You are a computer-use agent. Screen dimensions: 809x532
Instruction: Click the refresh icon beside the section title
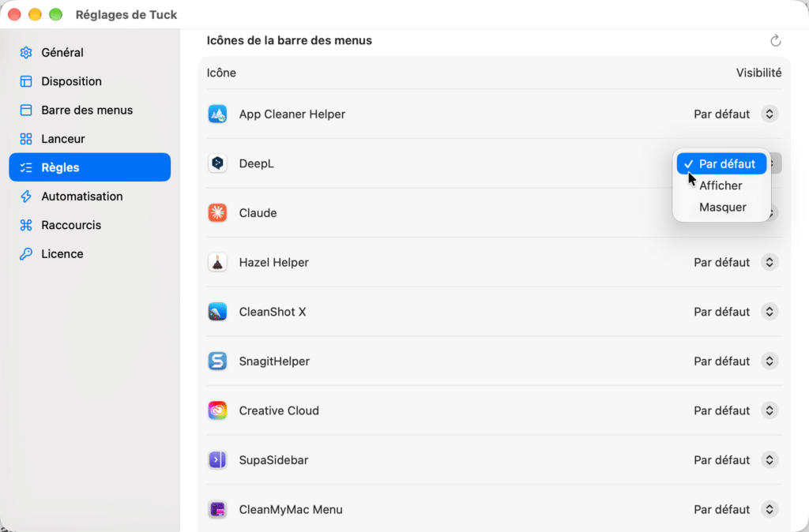coord(776,41)
